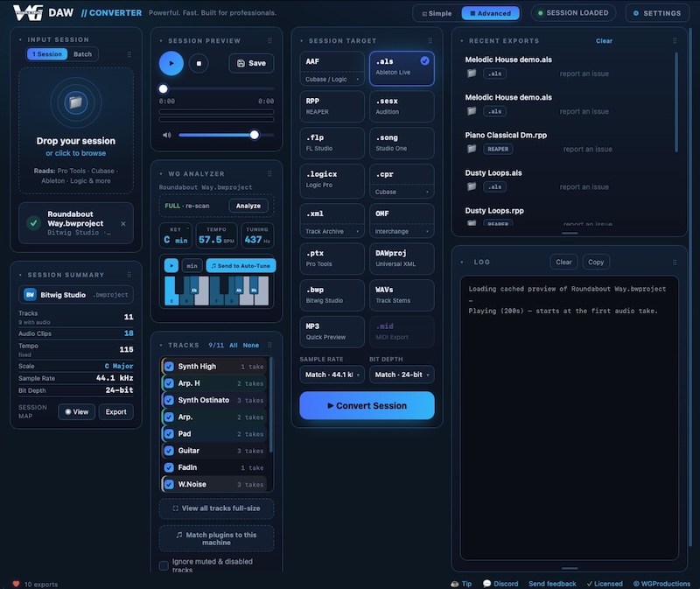This screenshot has width=700, height=589.
Task: Open the Sample Rate dropdown
Action: tap(332, 375)
